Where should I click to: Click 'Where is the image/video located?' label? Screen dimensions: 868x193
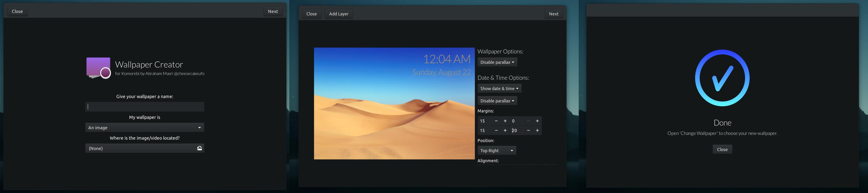144,138
